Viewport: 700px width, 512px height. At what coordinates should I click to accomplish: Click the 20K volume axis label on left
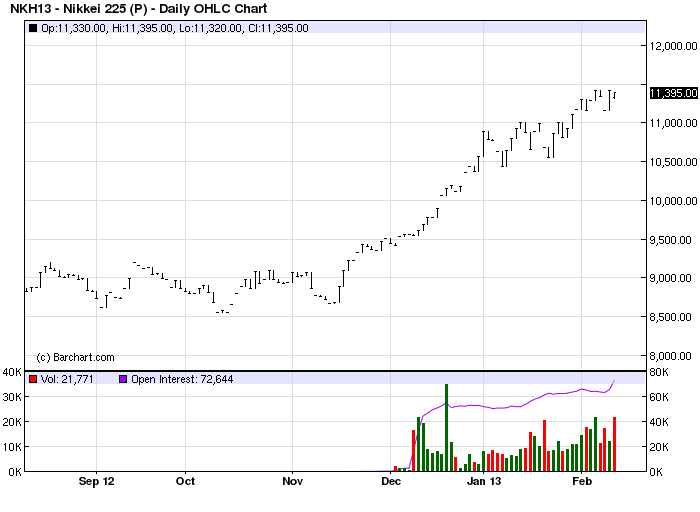pyautogui.click(x=12, y=422)
